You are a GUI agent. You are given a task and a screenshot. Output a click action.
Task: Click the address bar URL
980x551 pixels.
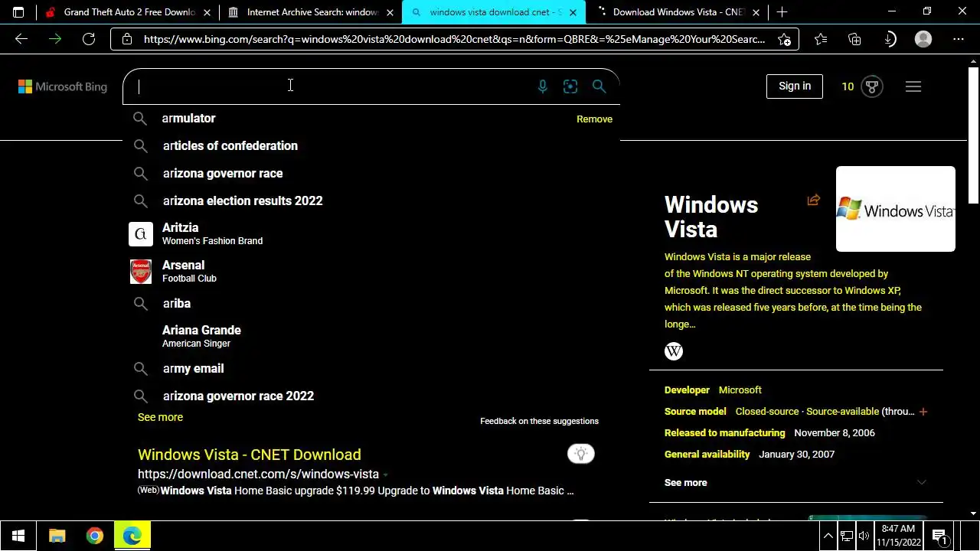click(x=454, y=39)
